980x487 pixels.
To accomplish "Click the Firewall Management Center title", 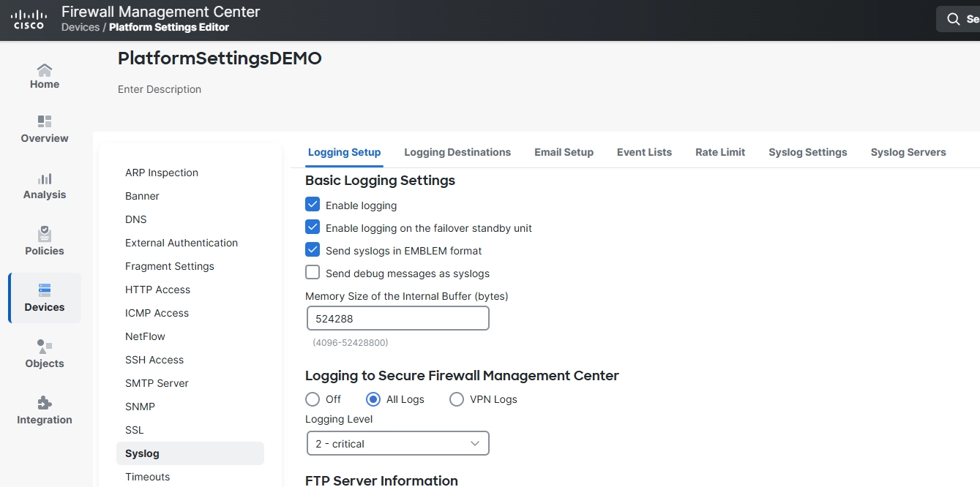I will (x=160, y=12).
